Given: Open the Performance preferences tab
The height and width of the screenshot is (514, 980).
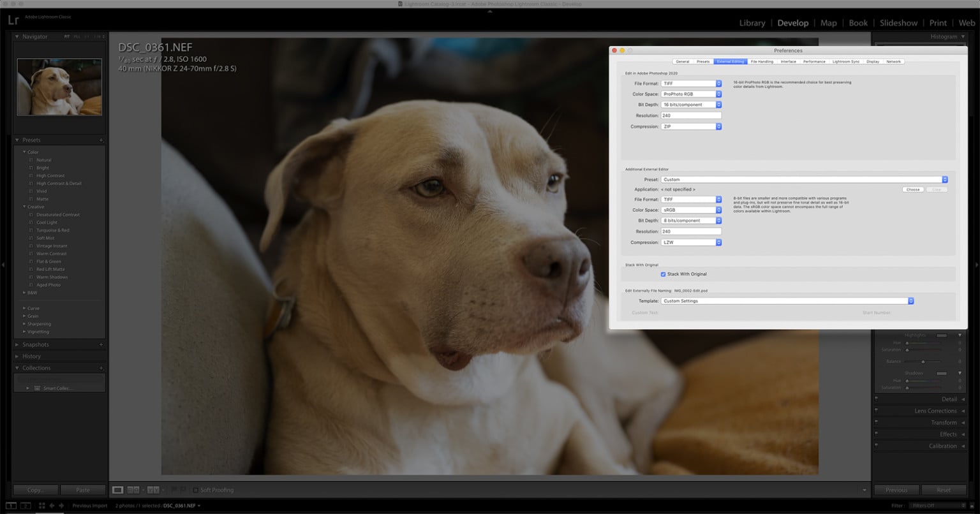Looking at the screenshot, I should click(x=814, y=62).
